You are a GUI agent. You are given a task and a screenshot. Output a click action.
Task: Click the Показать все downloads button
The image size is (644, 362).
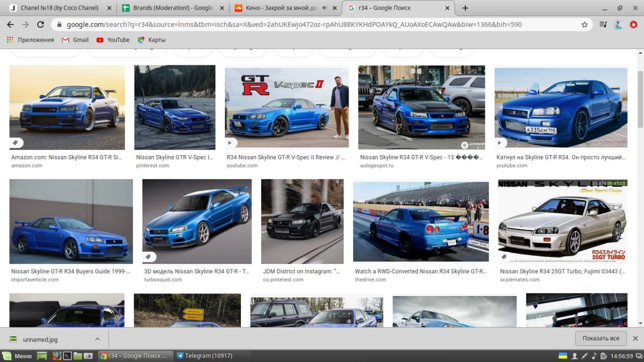coord(601,338)
